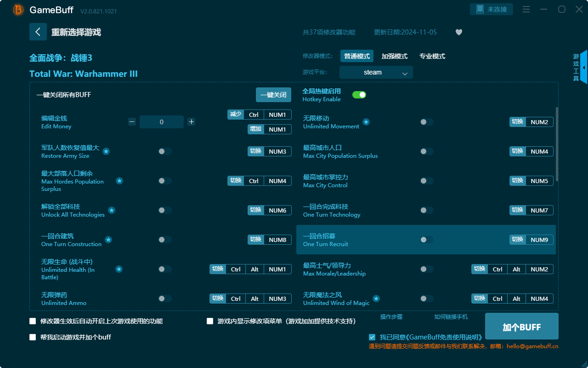This screenshot has width=588, height=368.
Task: Disable the 全局热键启用 hotkey switch
Action: click(x=359, y=94)
